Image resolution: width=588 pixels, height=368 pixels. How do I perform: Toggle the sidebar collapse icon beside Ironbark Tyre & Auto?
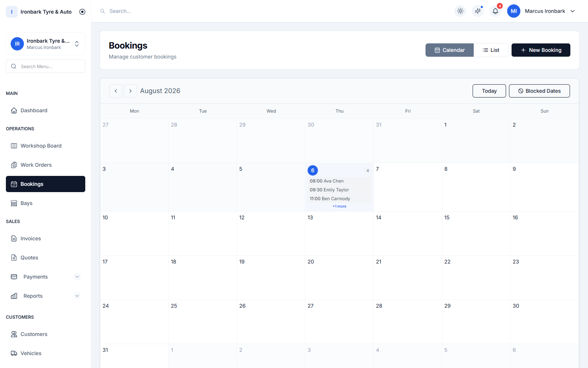(x=82, y=12)
